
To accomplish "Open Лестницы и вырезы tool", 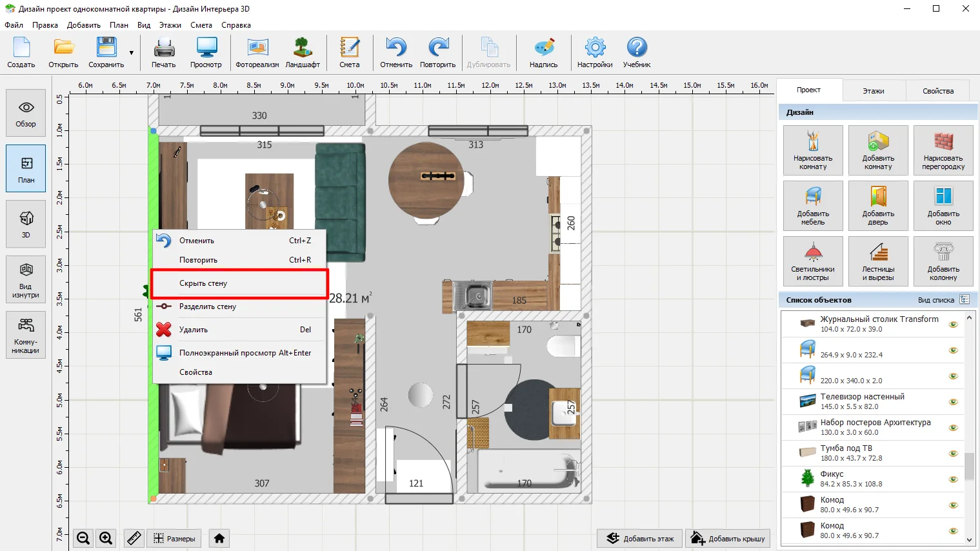I will tap(878, 261).
